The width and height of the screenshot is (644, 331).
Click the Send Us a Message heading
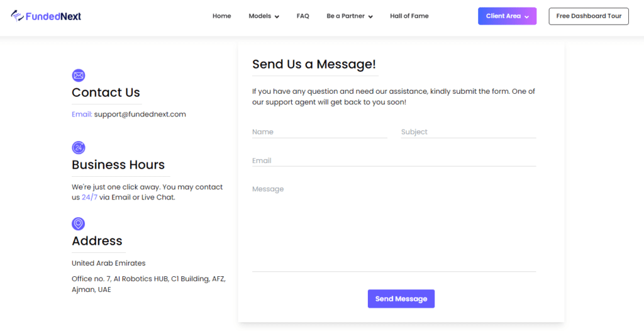tap(314, 64)
